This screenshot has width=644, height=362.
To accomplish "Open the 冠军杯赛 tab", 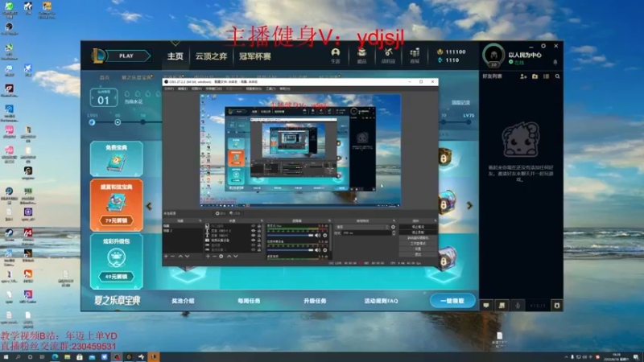I will tap(255, 56).
